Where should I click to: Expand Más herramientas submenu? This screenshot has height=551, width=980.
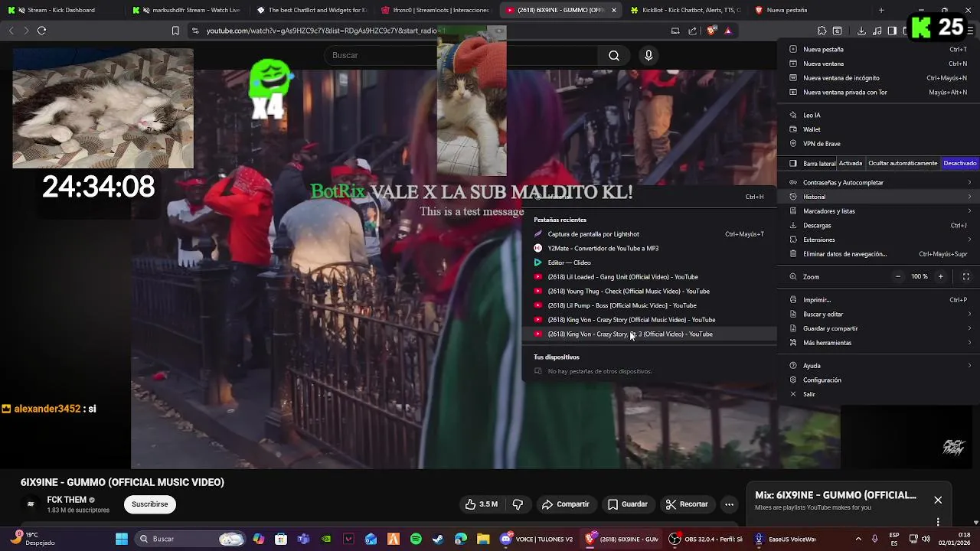click(879, 343)
